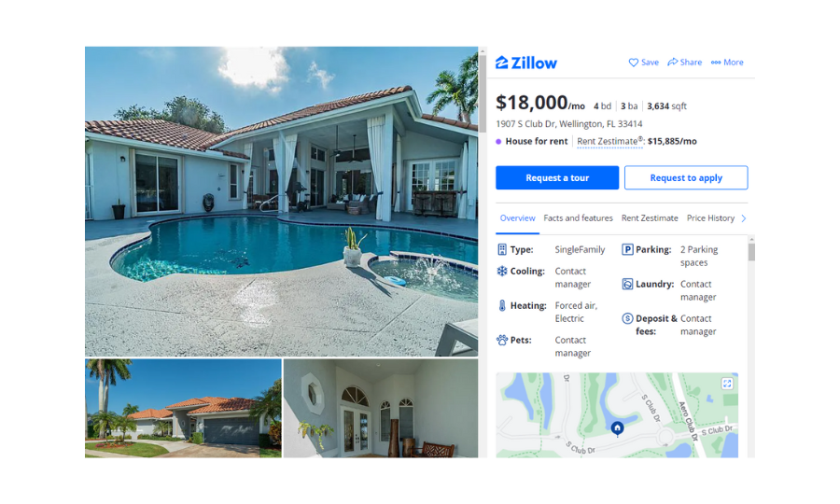Open the Rent Zestimate info link

pos(609,141)
